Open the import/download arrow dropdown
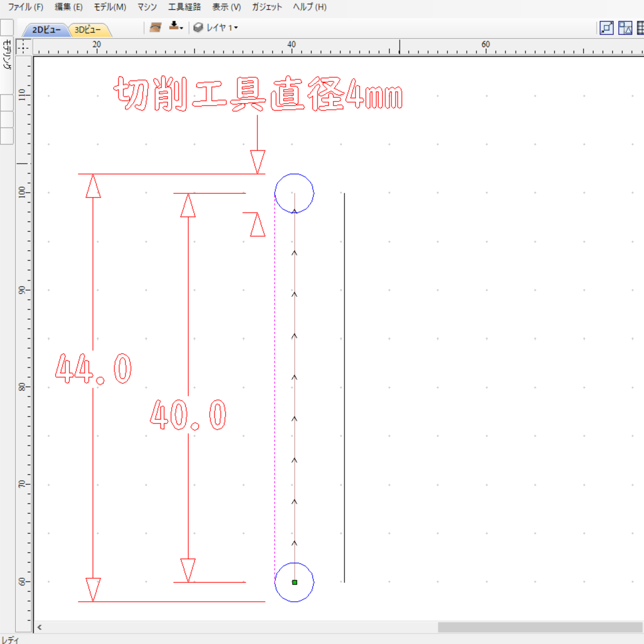This screenshot has width=644, height=644. (x=176, y=27)
